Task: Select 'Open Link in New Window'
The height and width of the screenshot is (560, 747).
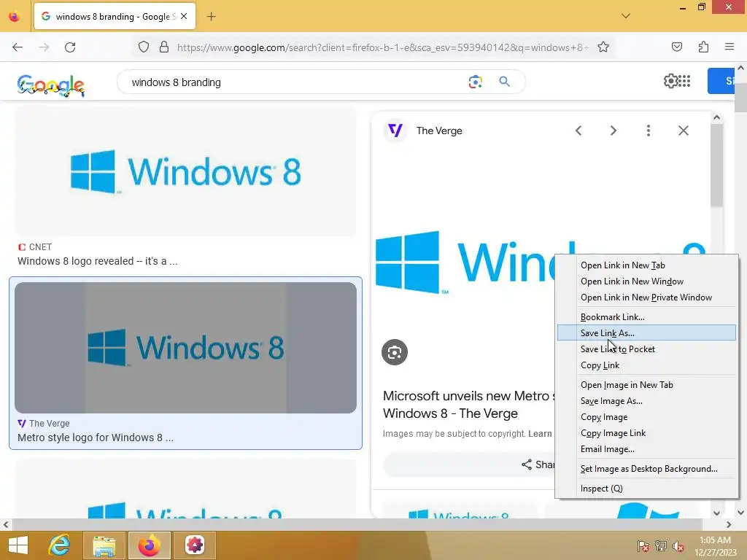Action: point(646,281)
